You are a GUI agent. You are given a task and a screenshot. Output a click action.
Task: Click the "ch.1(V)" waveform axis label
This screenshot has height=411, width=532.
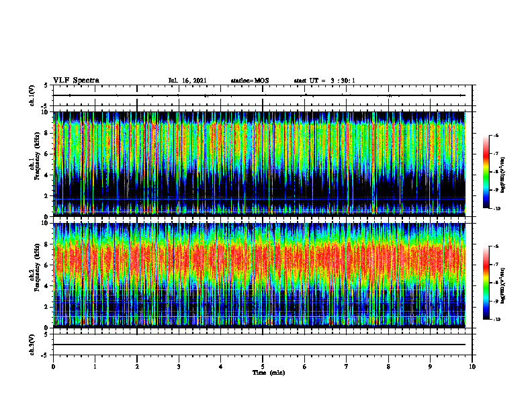pyautogui.click(x=32, y=95)
